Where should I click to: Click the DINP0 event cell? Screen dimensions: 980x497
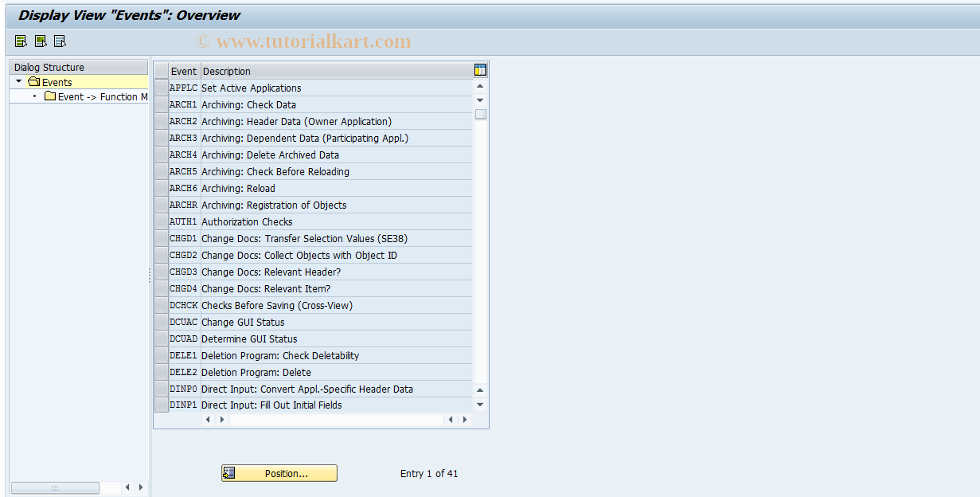click(x=184, y=389)
